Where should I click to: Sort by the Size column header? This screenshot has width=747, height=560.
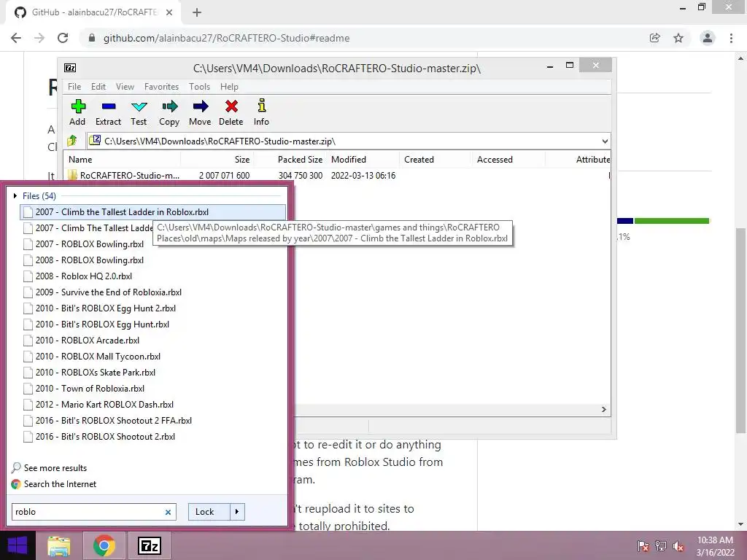(217, 160)
